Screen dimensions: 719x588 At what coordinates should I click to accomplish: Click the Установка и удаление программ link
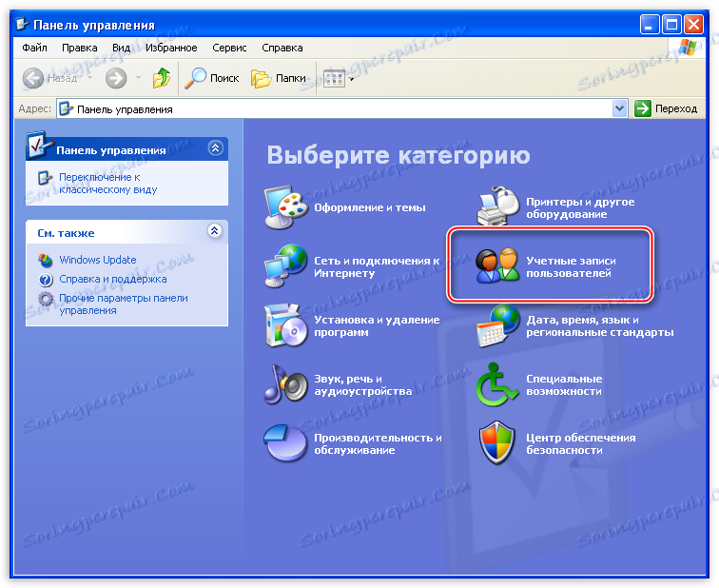click(x=377, y=326)
